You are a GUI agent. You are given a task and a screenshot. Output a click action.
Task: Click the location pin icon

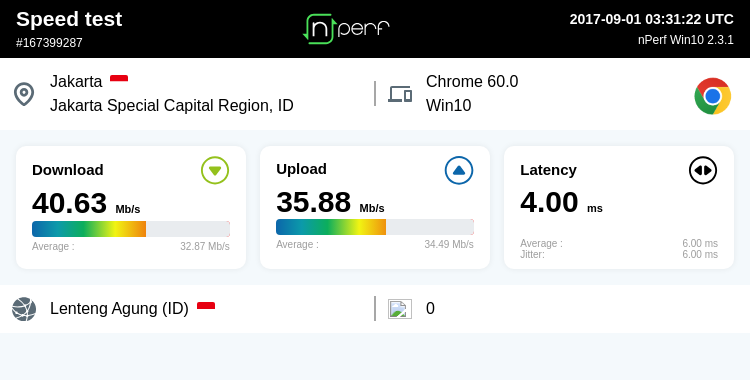[x=24, y=94]
